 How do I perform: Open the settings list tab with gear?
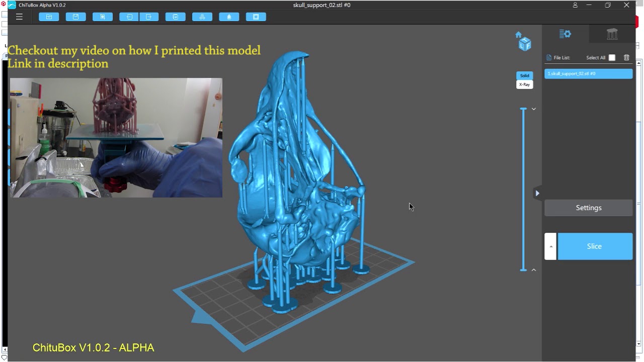coord(565,34)
